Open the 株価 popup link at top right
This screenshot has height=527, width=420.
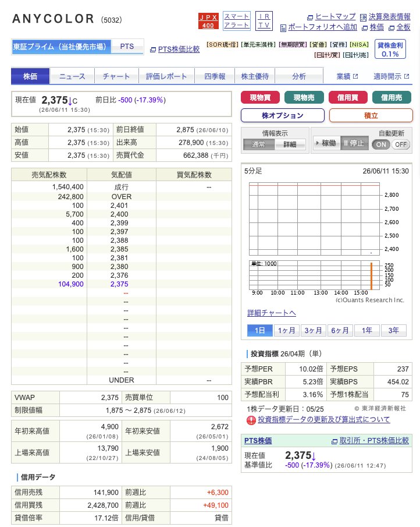(x=377, y=27)
